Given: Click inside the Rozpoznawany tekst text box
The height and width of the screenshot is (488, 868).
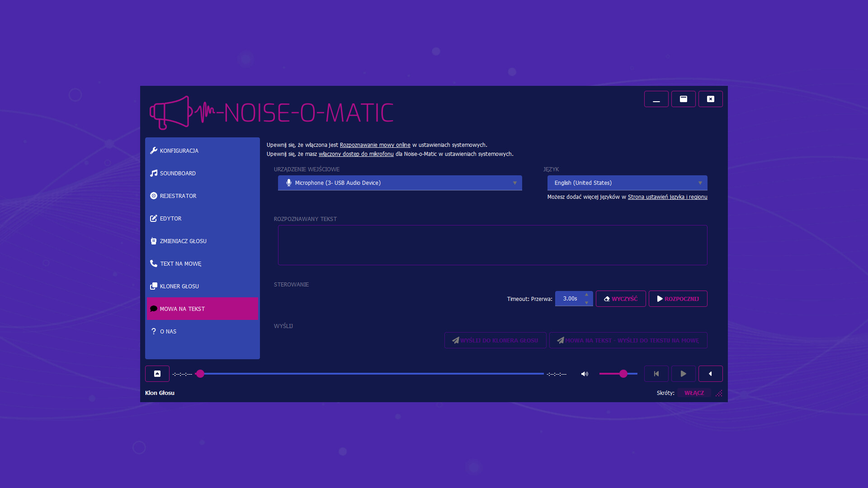Looking at the screenshot, I should pos(492,245).
